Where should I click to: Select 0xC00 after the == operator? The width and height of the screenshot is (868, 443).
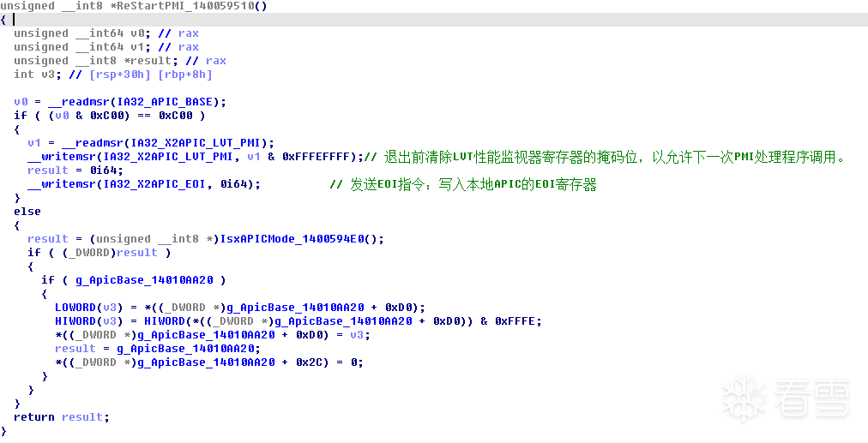[x=176, y=116]
